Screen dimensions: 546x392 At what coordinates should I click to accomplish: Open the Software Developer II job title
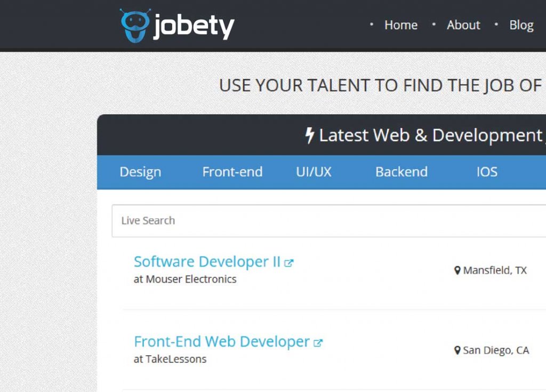click(207, 262)
